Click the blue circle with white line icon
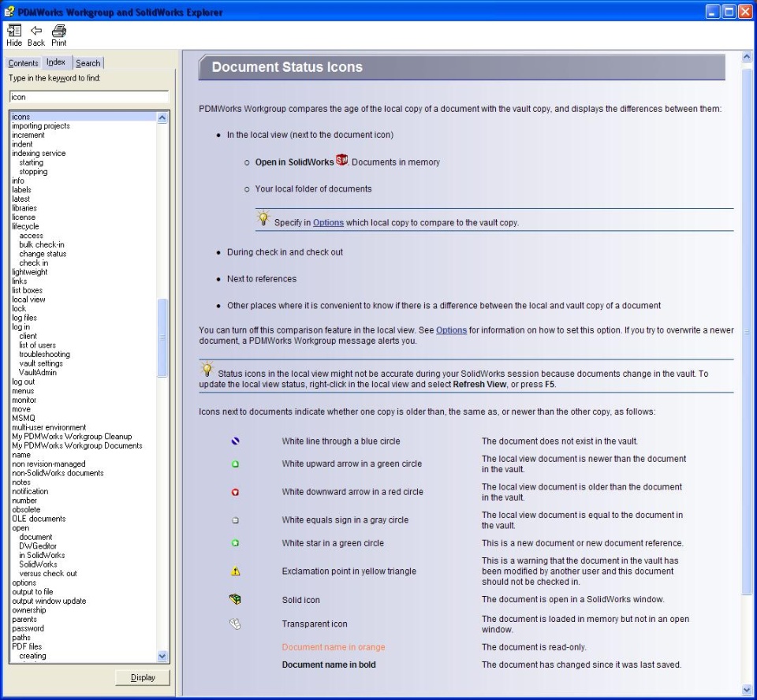 click(x=235, y=441)
